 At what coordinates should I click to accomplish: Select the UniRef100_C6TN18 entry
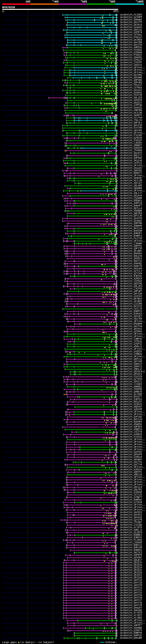131,87
